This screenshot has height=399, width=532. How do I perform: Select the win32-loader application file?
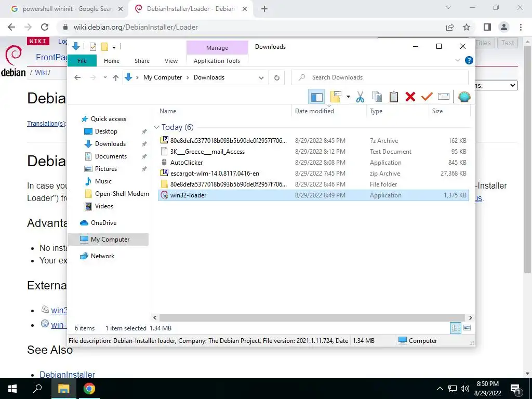click(313, 195)
